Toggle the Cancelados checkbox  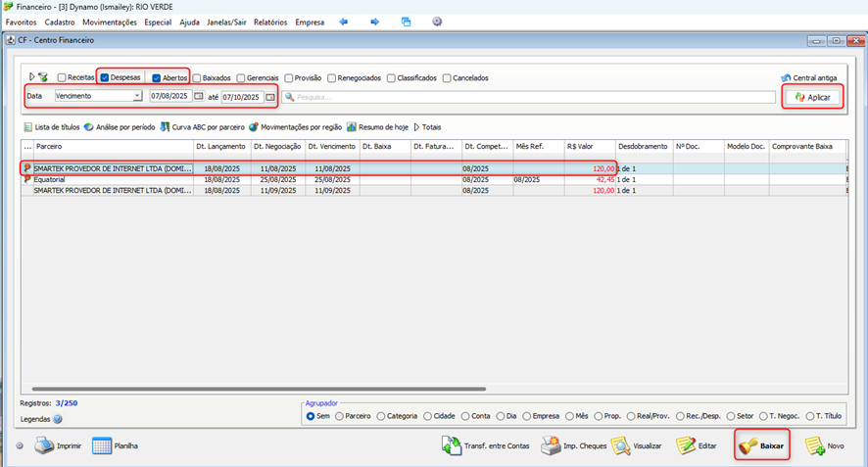(447, 78)
